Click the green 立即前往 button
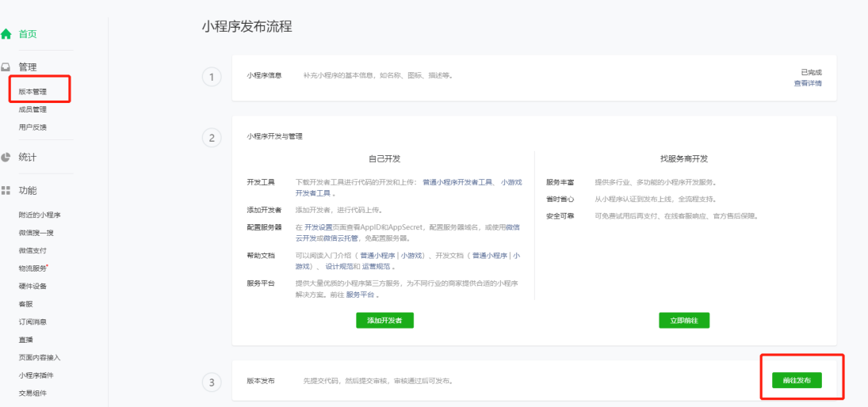 tap(684, 320)
